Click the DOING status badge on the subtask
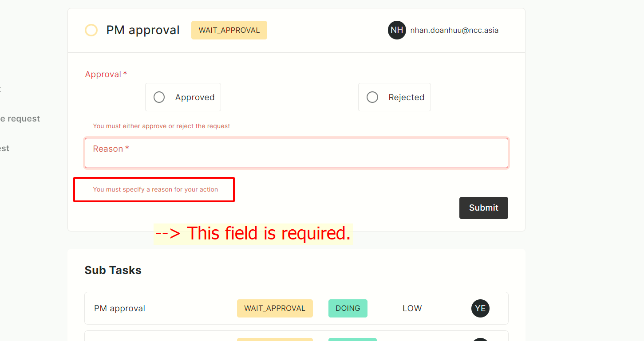This screenshot has width=644, height=341. [x=348, y=308]
